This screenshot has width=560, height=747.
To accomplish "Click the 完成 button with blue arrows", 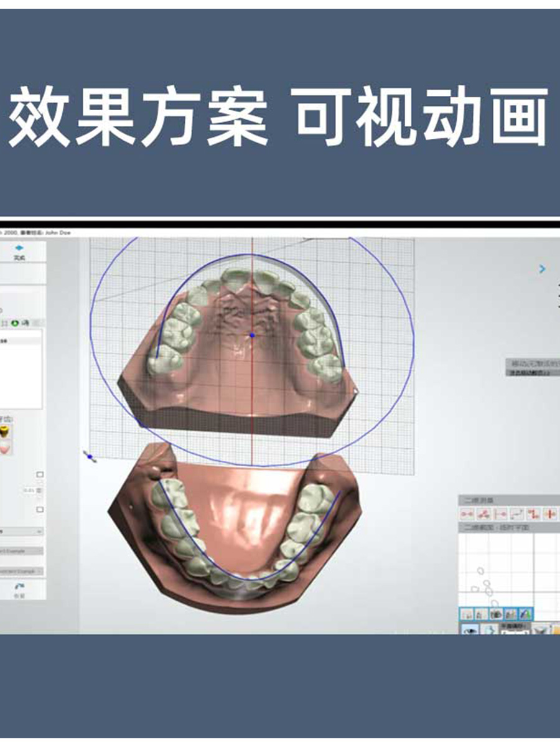I will (x=19, y=252).
